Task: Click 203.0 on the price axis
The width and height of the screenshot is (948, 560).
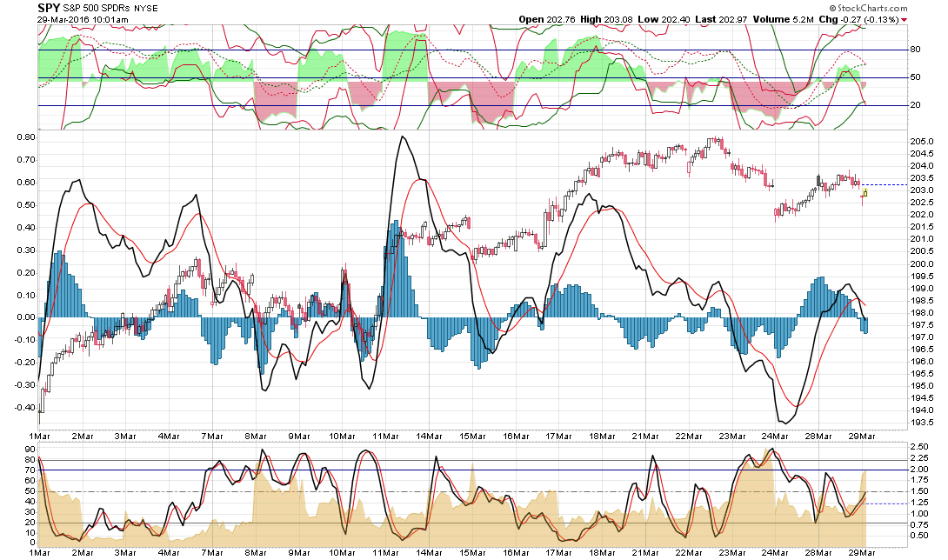Action: (921, 190)
